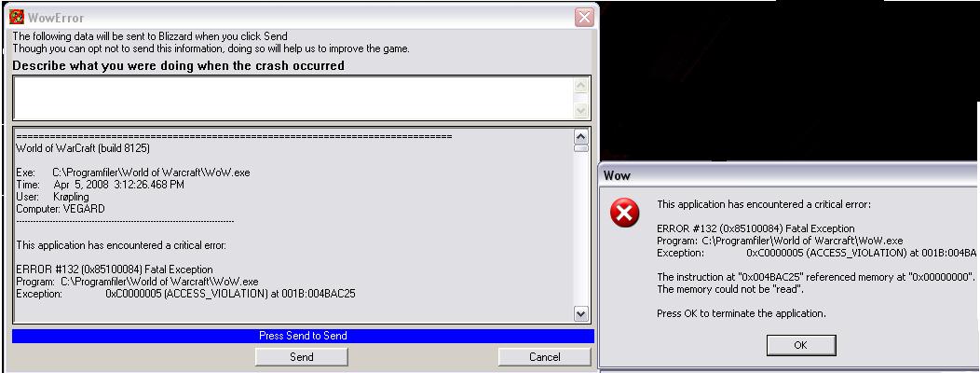This screenshot has height=373, width=980.
Task: Click the description box scroll up arrow
Action: coord(581,86)
